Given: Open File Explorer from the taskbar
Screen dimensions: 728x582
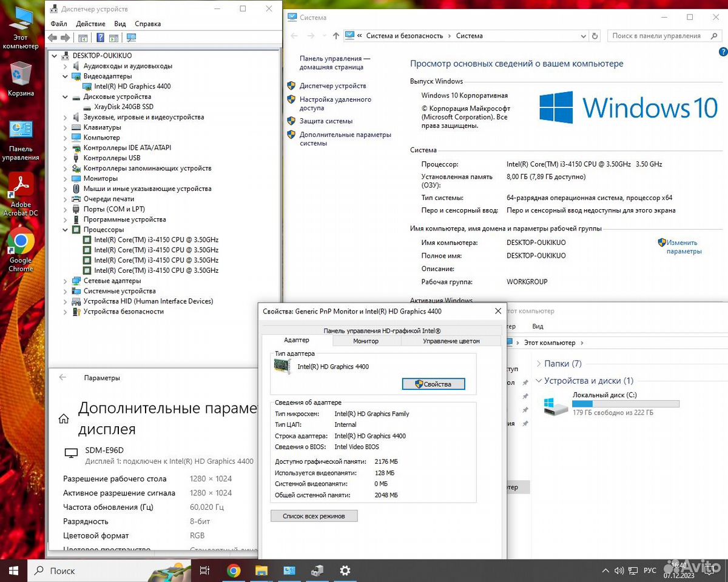Looking at the screenshot, I should 261,570.
